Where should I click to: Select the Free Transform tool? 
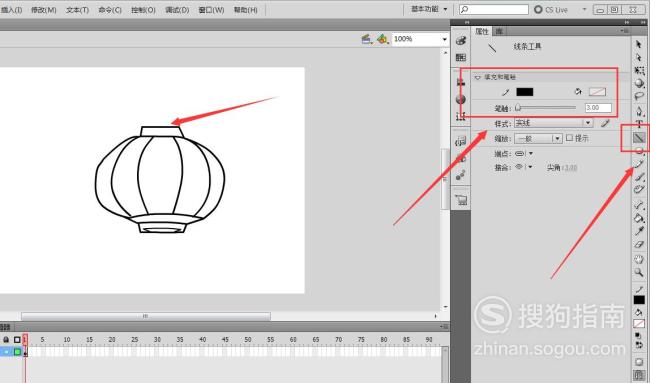coord(639,70)
